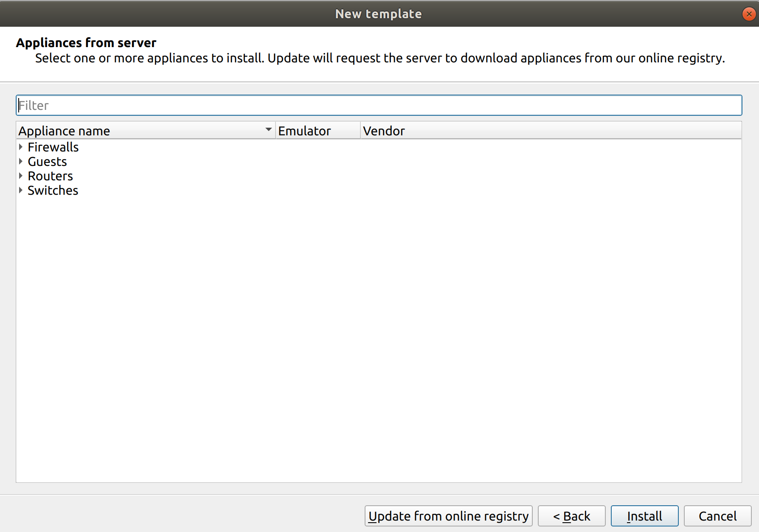Click the Update from online registry button
Image resolution: width=759 pixels, height=532 pixels.
448,516
